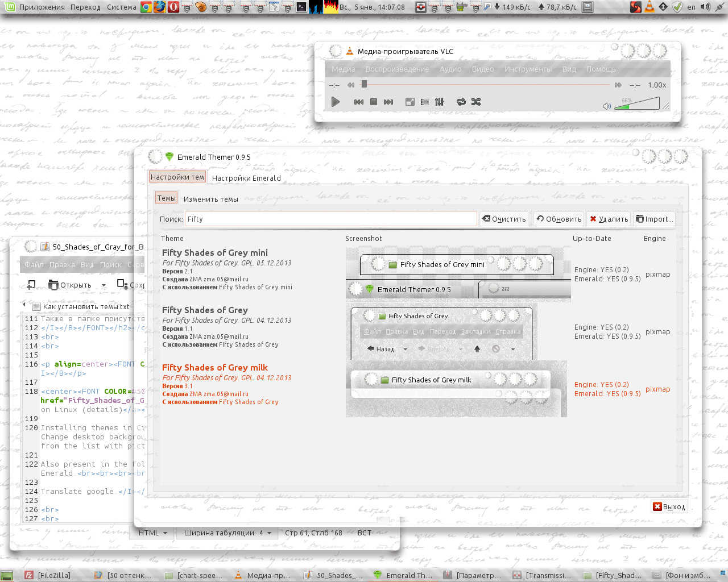Open the VLC Воспроизведение menu
This screenshot has height=582, width=728.
[x=398, y=69]
